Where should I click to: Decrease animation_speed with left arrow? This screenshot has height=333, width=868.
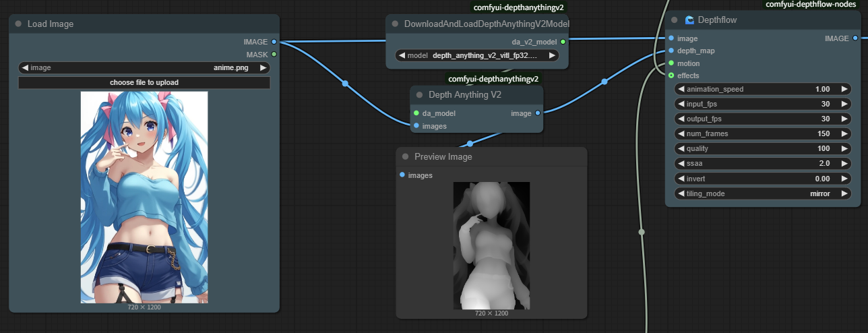(x=681, y=89)
